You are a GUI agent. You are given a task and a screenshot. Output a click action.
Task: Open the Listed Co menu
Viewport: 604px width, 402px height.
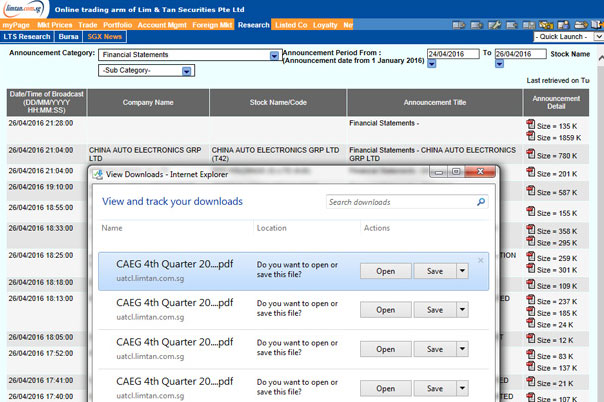tap(291, 25)
